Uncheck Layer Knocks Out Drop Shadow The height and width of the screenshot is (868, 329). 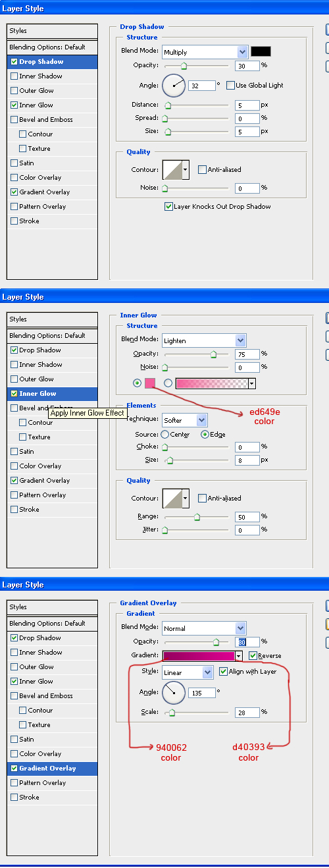pyautogui.click(x=169, y=206)
